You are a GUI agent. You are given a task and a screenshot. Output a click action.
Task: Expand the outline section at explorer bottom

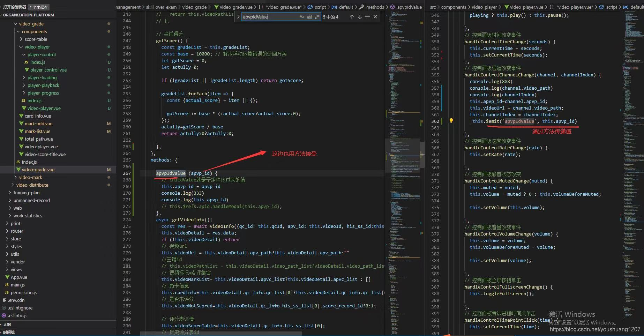58,324
